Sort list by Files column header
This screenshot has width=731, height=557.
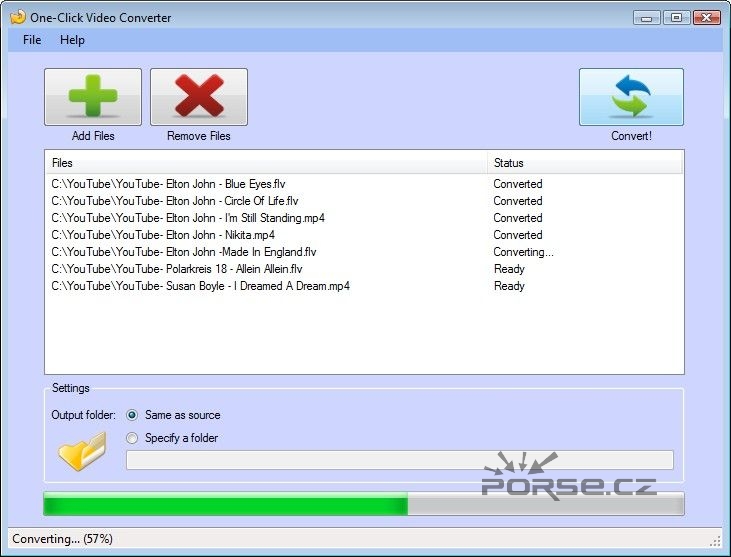pyautogui.click(x=265, y=163)
